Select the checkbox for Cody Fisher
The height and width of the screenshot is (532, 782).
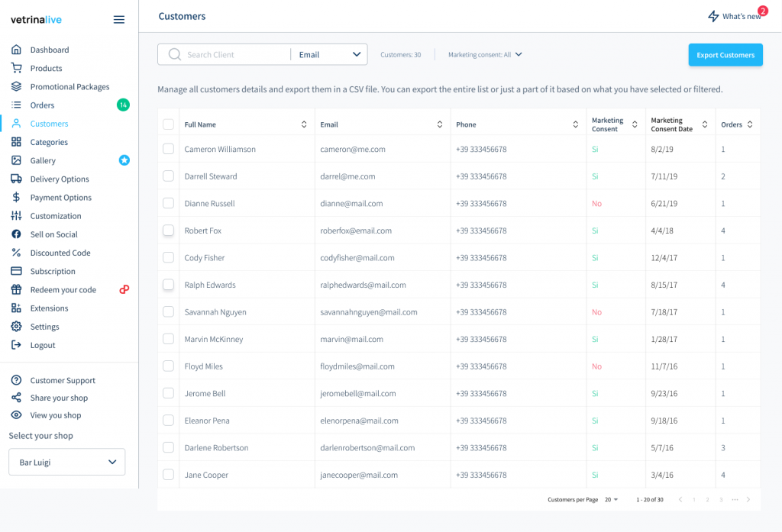pos(169,257)
